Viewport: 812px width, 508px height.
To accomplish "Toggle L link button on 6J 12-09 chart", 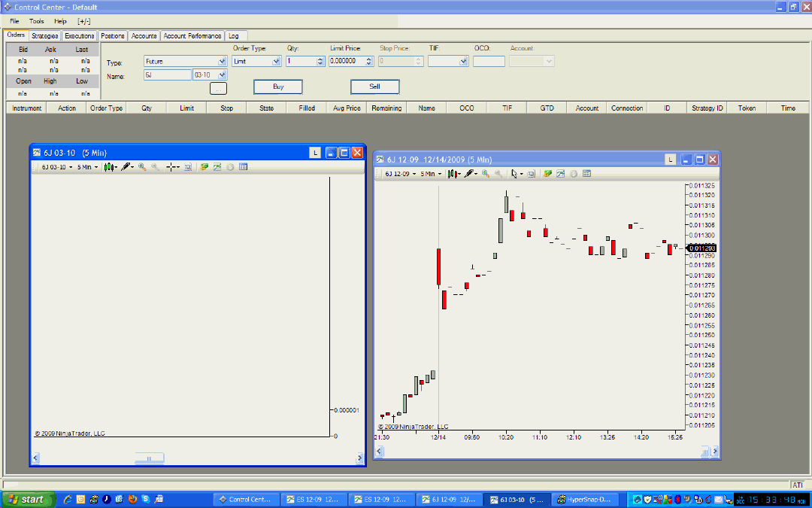I will tap(670, 160).
